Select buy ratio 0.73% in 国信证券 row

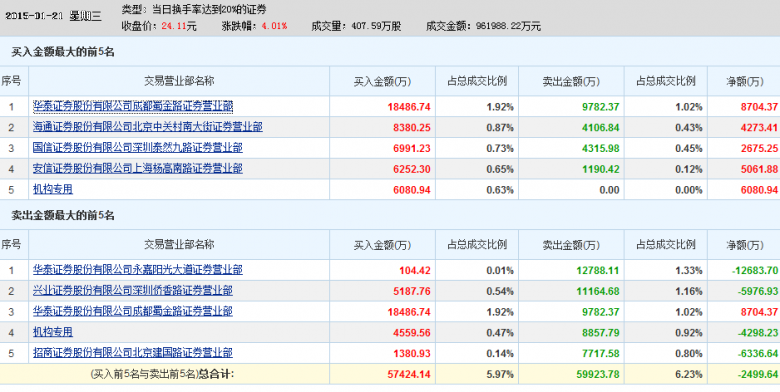[x=500, y=149]
